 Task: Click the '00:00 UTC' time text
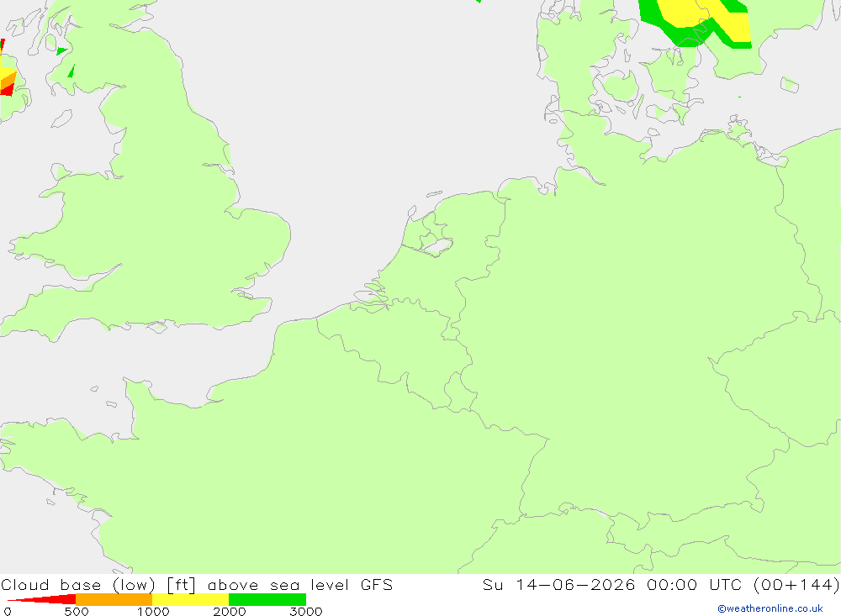coord(694,585)
